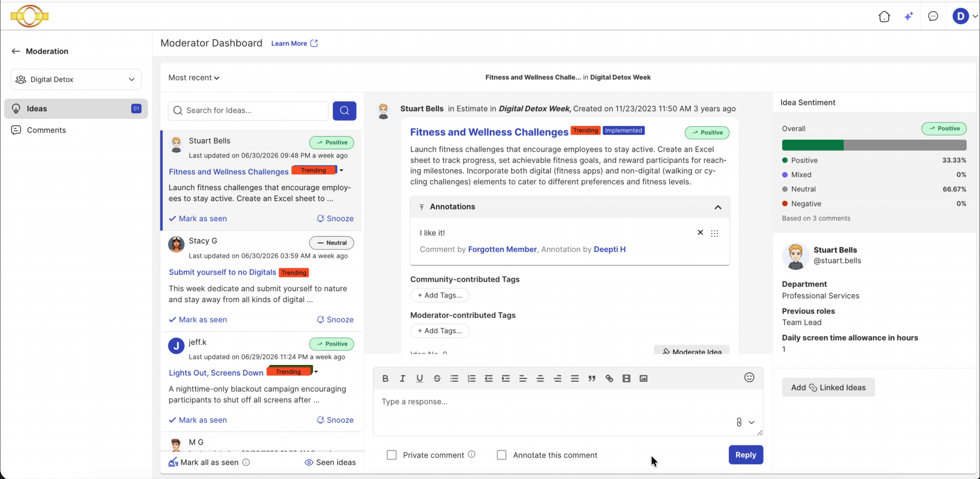Open the Learn More link
Screen dimensions: 980x479
pos(294,43)
